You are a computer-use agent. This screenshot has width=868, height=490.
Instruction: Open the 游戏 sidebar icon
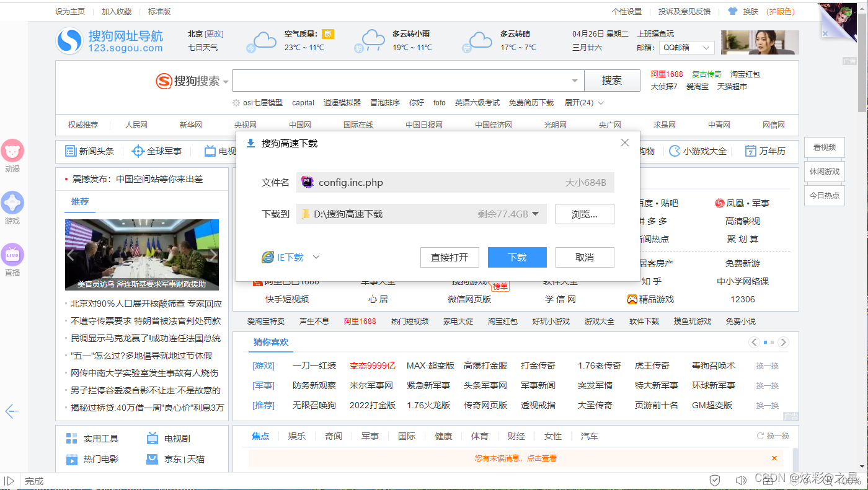coord(12,203)
